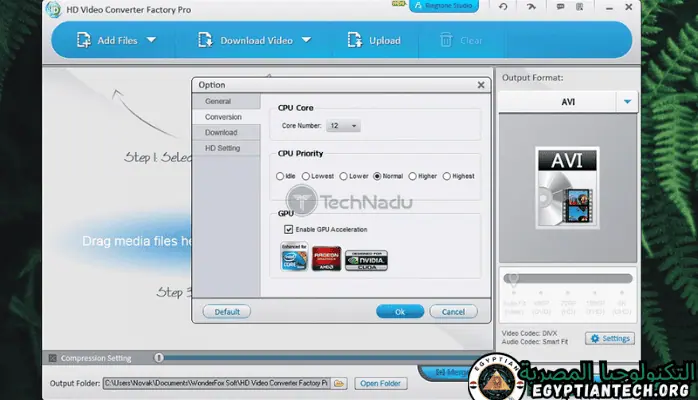
Task: Open output Settings with the gear
Action: (x=610, y=339)
